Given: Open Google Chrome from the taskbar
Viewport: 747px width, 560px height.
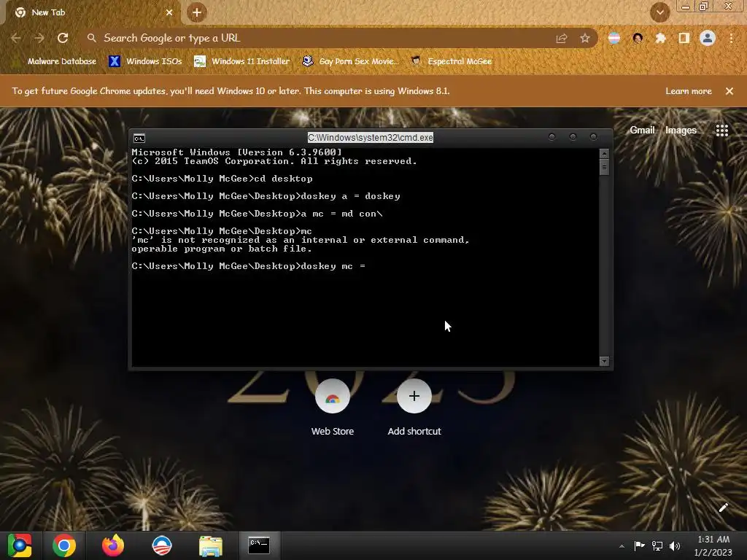Looking at the screenshot, I should 64,545.
